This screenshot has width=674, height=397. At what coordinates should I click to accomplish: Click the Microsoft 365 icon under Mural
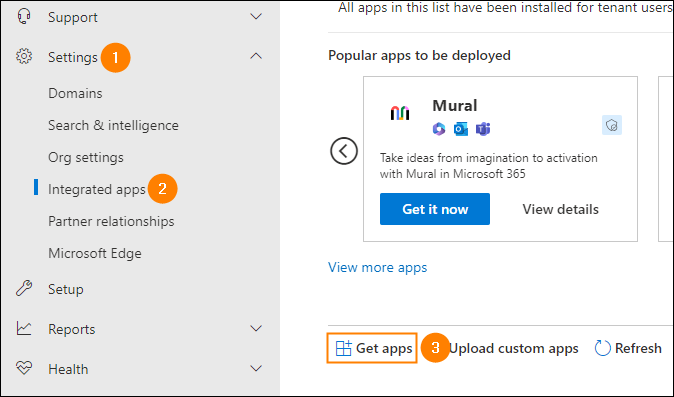(x=439, y=128)
